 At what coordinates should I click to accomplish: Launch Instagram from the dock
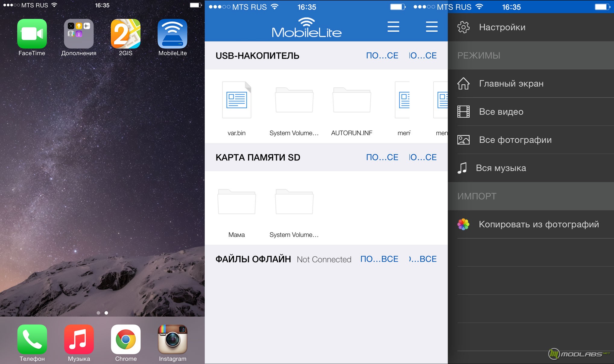pos(172,339)
